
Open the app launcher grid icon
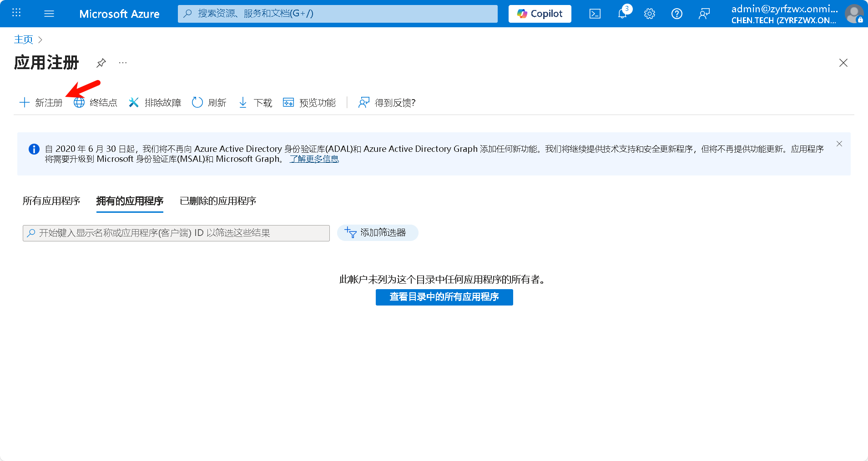tap(16, 13)
